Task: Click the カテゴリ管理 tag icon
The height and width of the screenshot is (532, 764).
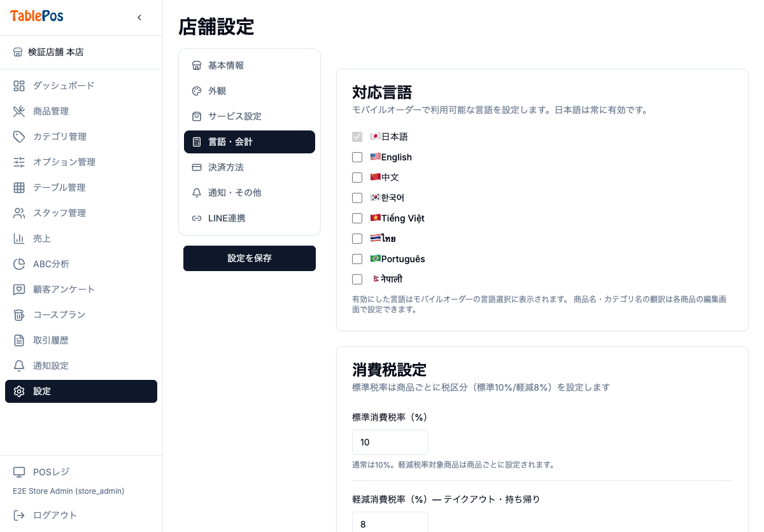Action: (19, 137)
